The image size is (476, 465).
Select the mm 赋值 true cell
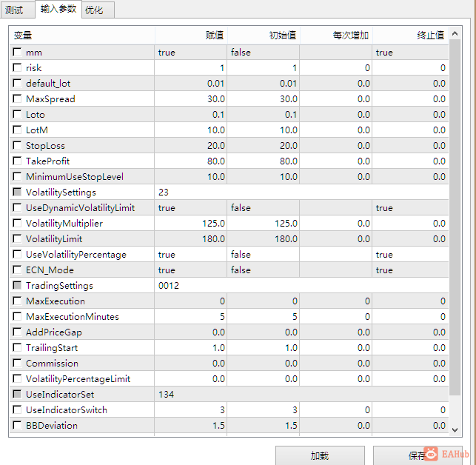[191, 53]
